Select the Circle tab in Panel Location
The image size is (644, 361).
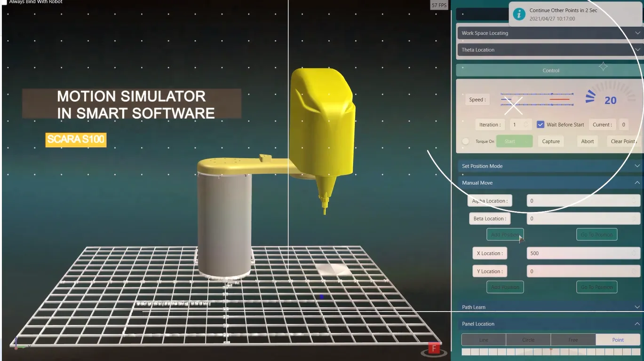528,340
